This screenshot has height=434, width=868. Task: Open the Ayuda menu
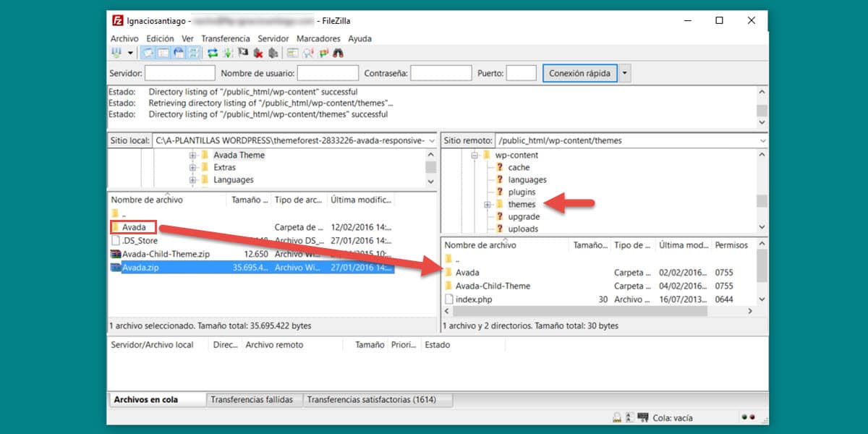coord(360,38)
